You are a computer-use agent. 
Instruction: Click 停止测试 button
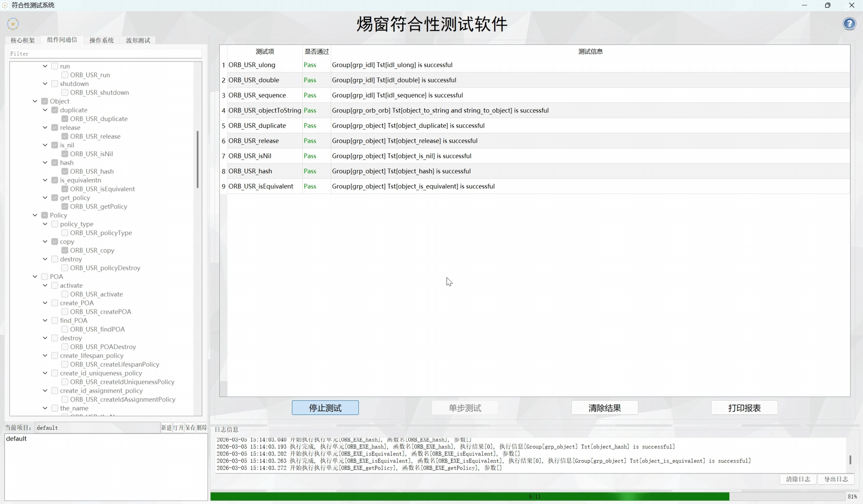(x=325, y=408)
